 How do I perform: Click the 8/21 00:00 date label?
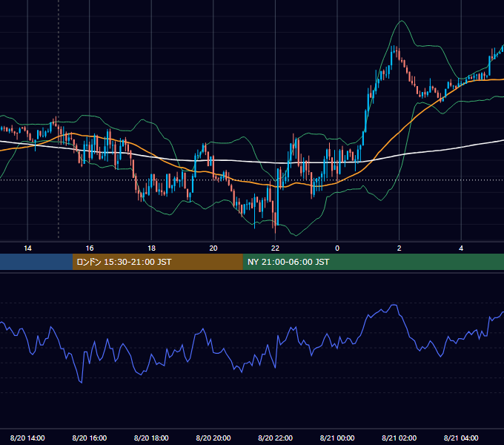coord(337,438)
